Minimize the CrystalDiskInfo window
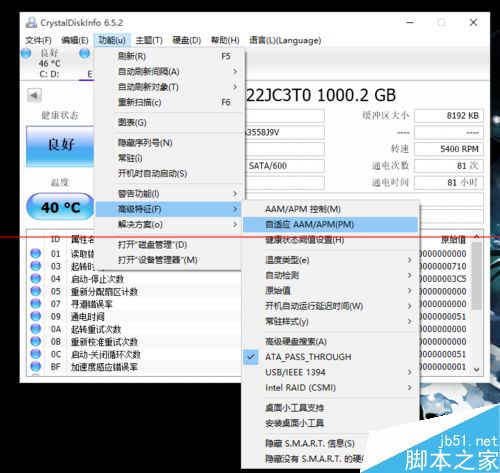The image size is (500, 473). [410, 22]
